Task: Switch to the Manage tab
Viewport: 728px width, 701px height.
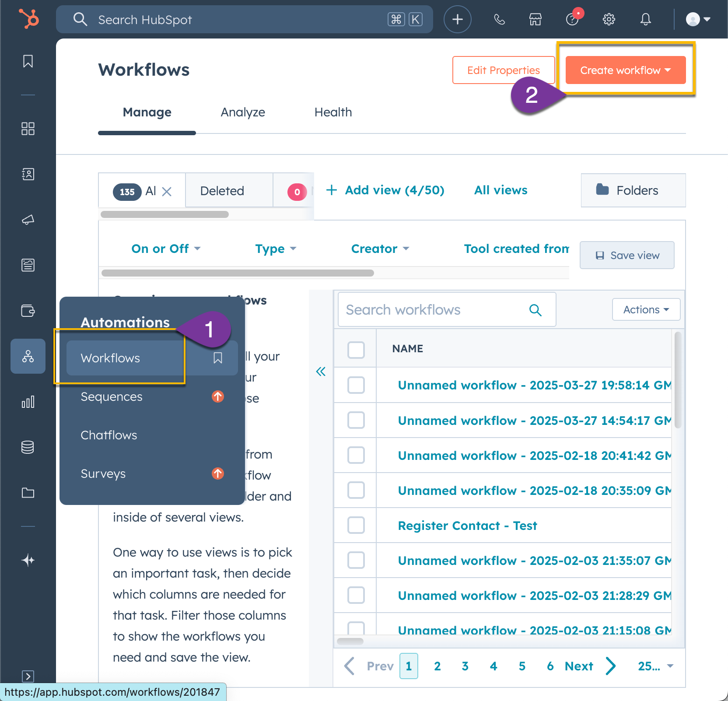Action: (147, 112)
